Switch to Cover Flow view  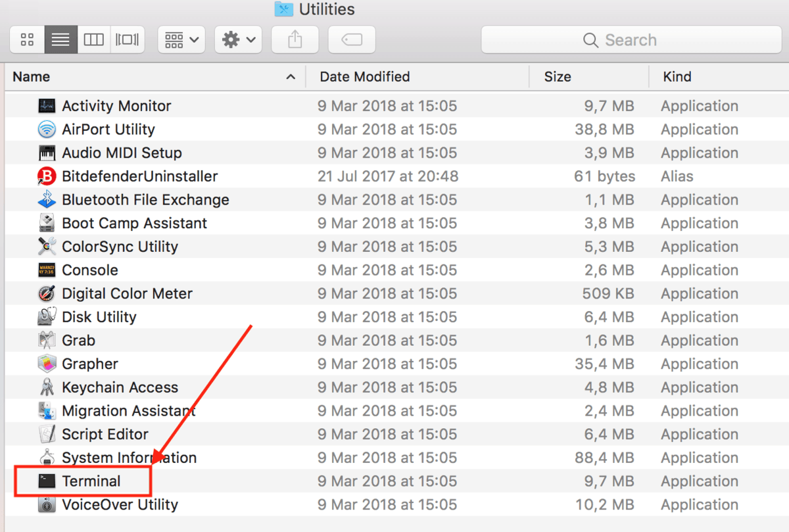pyautogui.click(x=128, y=40)
